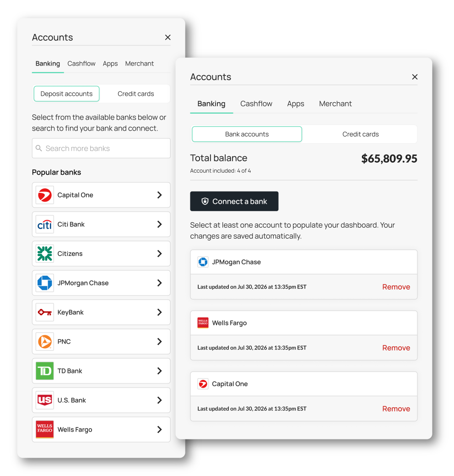This screenshot has width=454, height=476.
Task: Click the Capital One label in Popular banks
Action: (x=75, y=195)
